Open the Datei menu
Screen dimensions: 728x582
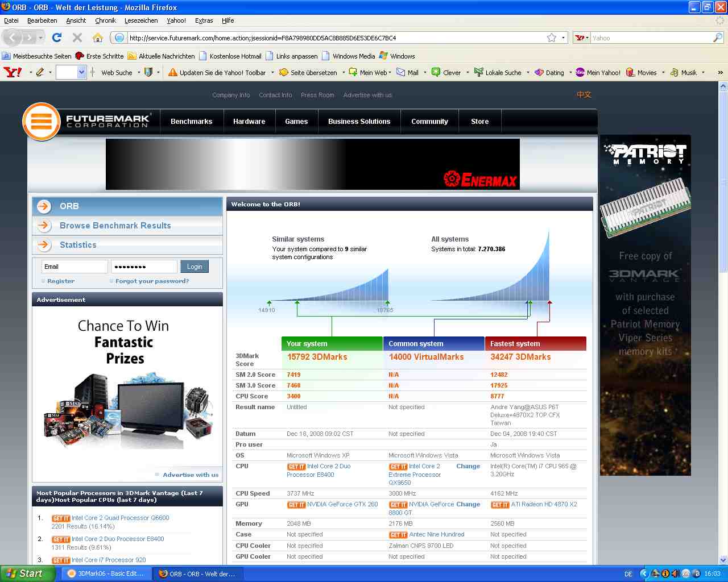pos(11,20)
